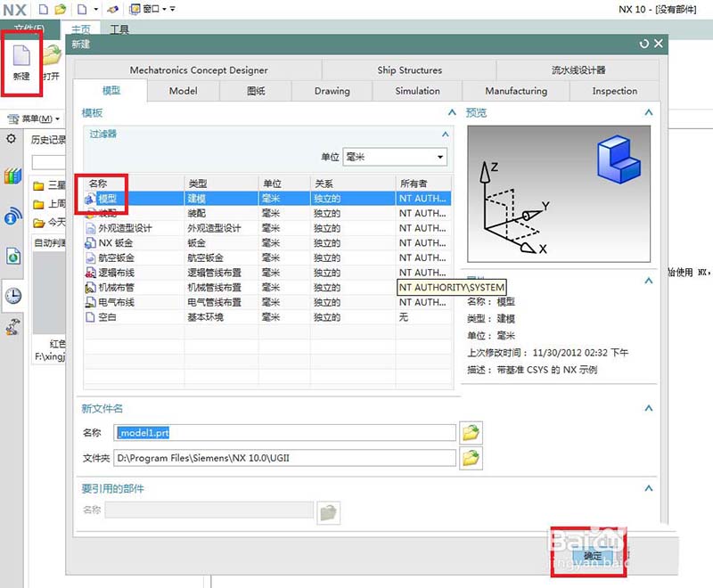Image resolution: width=713 pixels, height=588 pixels.
Task: Select the 航空钣金 template row
Action: click(268, 257)
